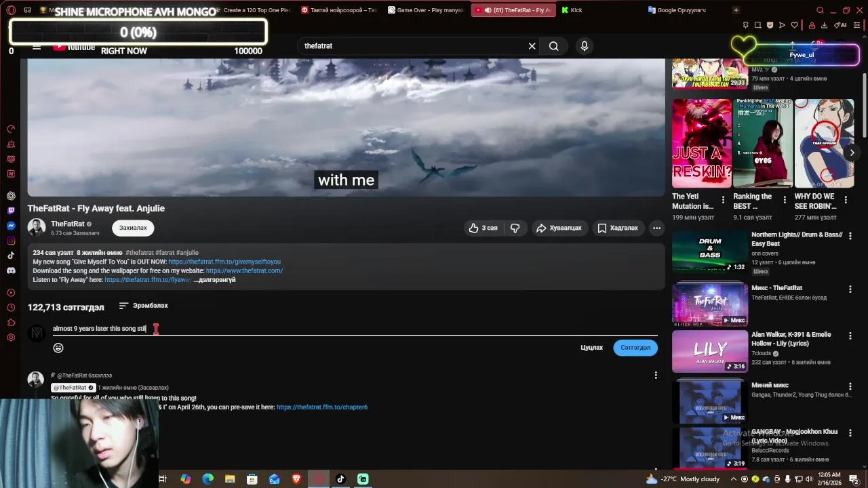
Task: Open more actions menu beside Хадгалах
Action: pos(656,228)
